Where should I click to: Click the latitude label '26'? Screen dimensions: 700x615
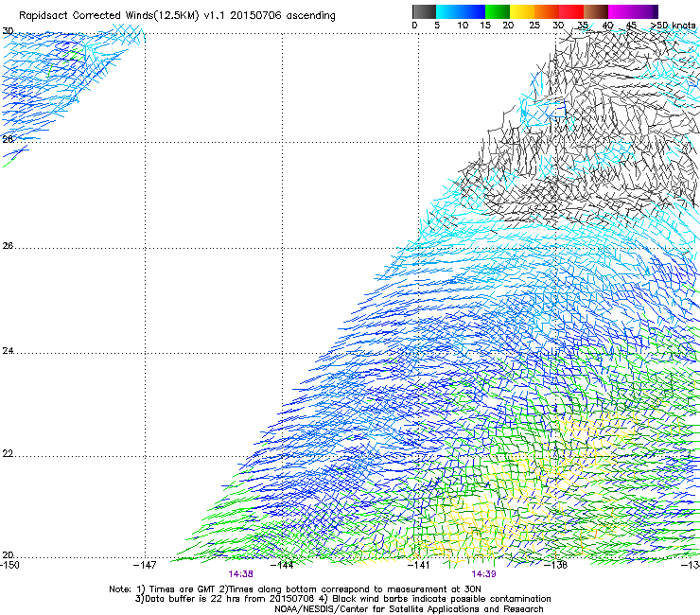pyautogui.click(x=8, y=245)
